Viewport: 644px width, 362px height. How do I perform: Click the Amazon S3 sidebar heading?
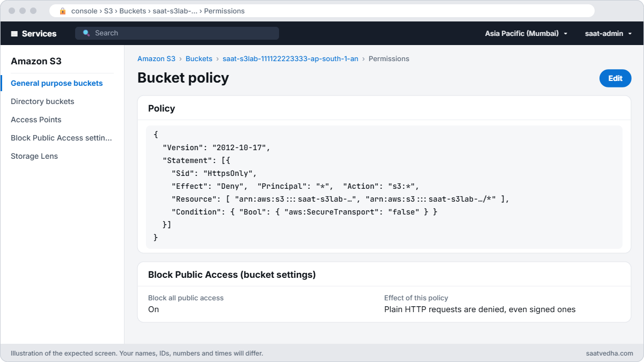tap(36, 61)
